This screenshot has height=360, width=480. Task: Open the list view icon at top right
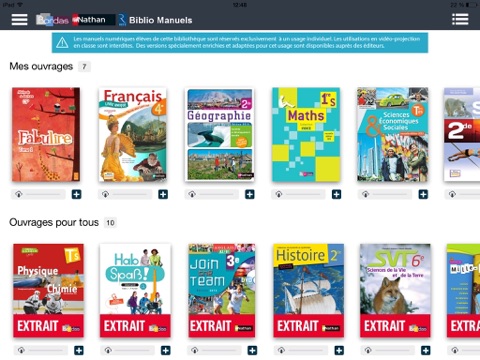tap(460, 19)
